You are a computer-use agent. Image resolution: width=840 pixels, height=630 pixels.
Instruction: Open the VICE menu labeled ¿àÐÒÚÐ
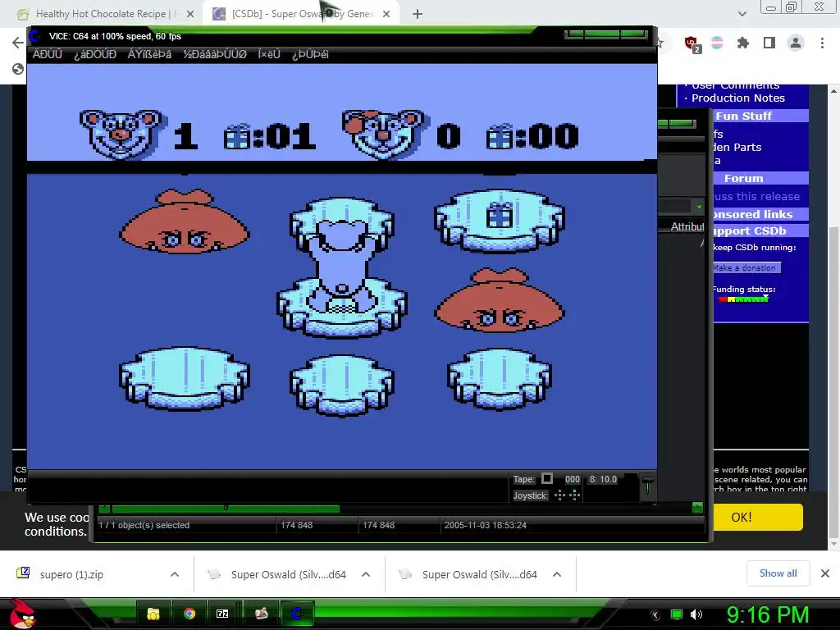(95, 54)
